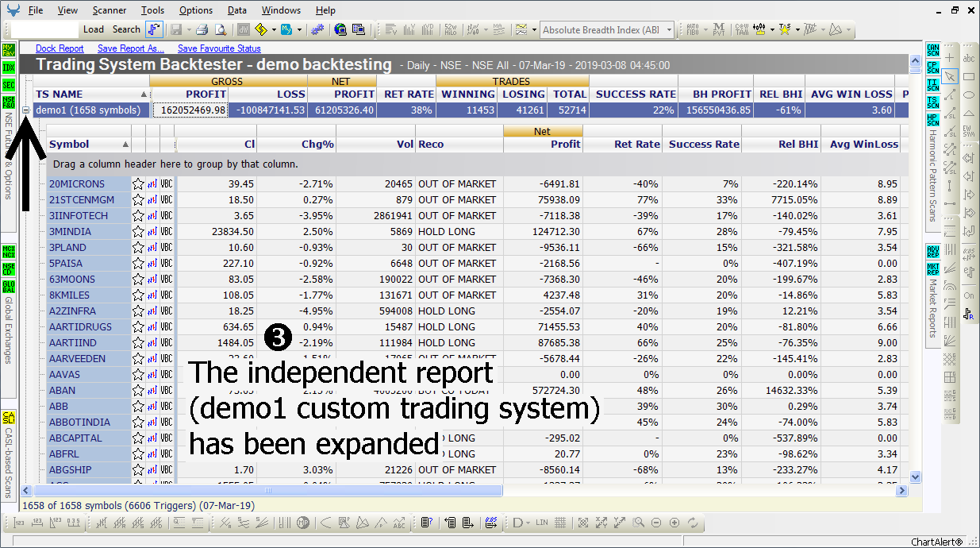Click the print icon in toolbar

coord(202,30)
